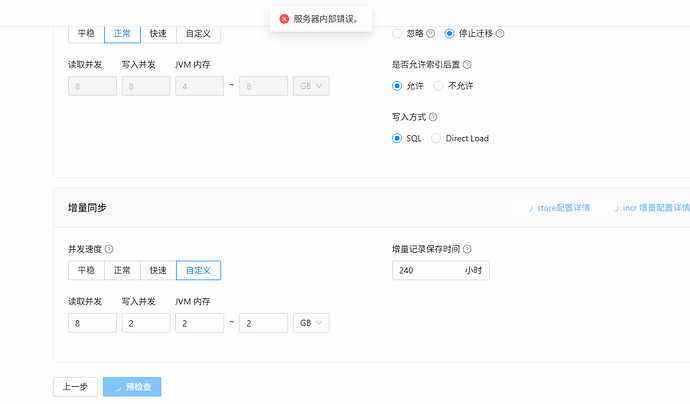This screenshot has height=404, width=690.
Task: Open disabled GB unit dropdown in upper section
Action: [311, 86]
